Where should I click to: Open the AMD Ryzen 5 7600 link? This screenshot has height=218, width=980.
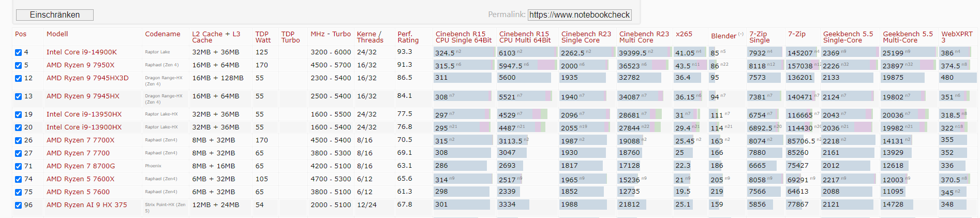[78, 192]
